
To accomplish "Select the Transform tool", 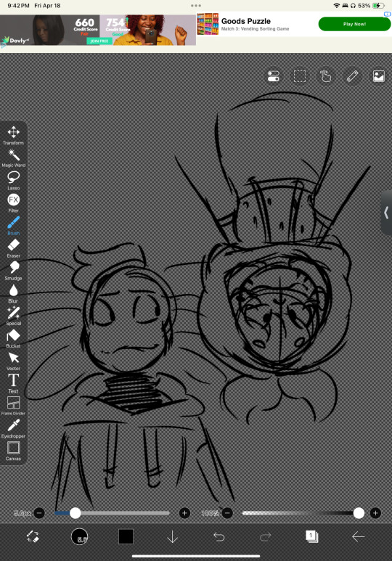I will pos(13,135).
